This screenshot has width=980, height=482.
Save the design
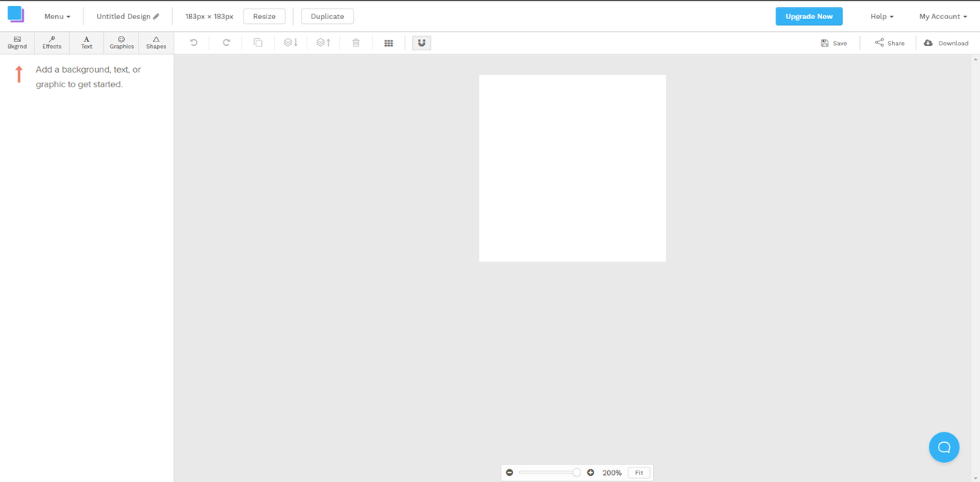834,43
